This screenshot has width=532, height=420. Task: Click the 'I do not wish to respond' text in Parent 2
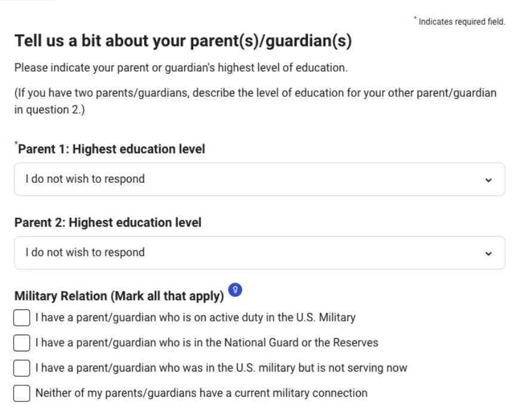point(85,253)
